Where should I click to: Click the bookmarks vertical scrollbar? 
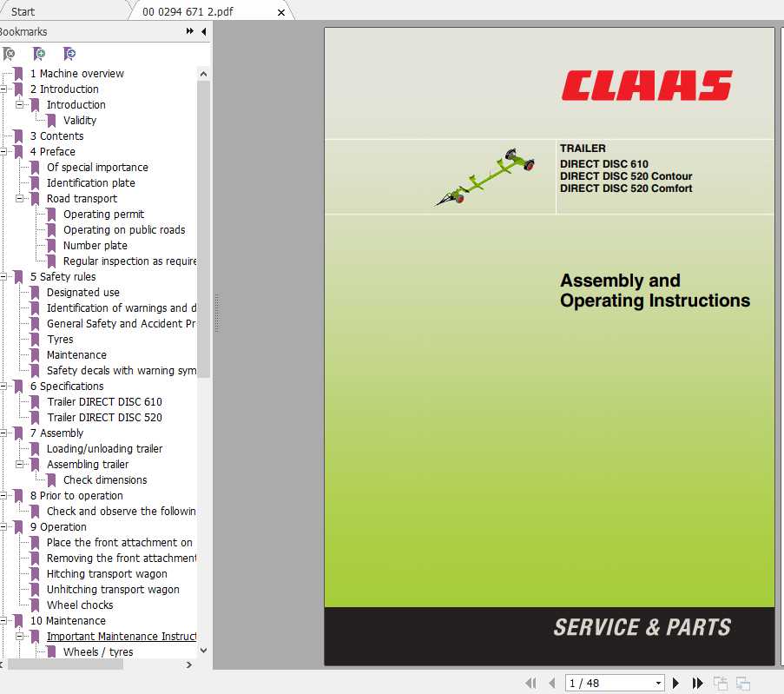pos(203,230)
